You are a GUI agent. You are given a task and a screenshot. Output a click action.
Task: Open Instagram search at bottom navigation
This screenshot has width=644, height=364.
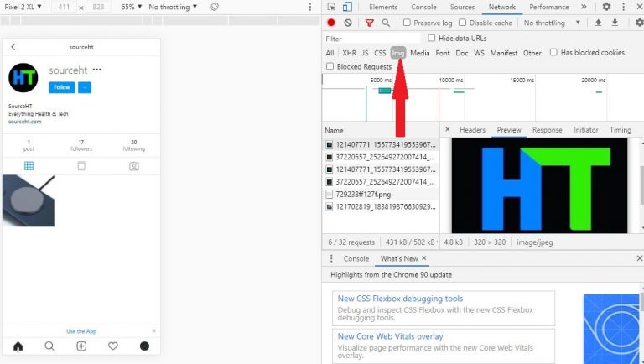49,346
